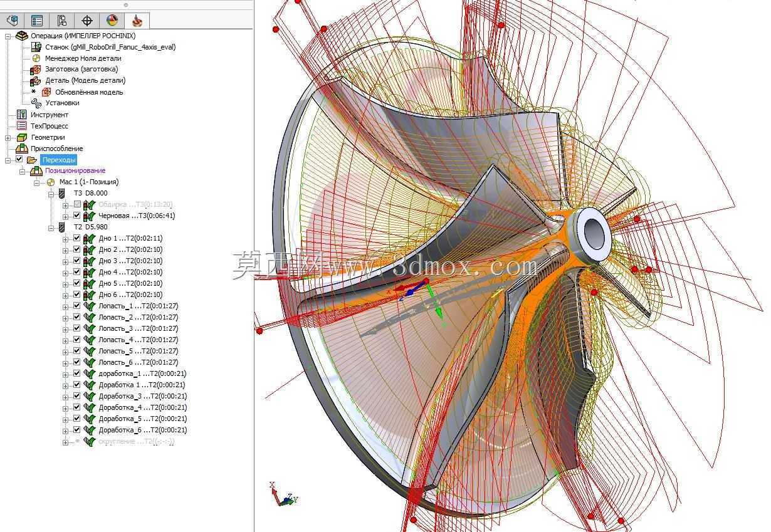Select the Дно 3 ...T2(0:02:10) operation
Viewport: 771px width, 532px height.
click(130, 261)
